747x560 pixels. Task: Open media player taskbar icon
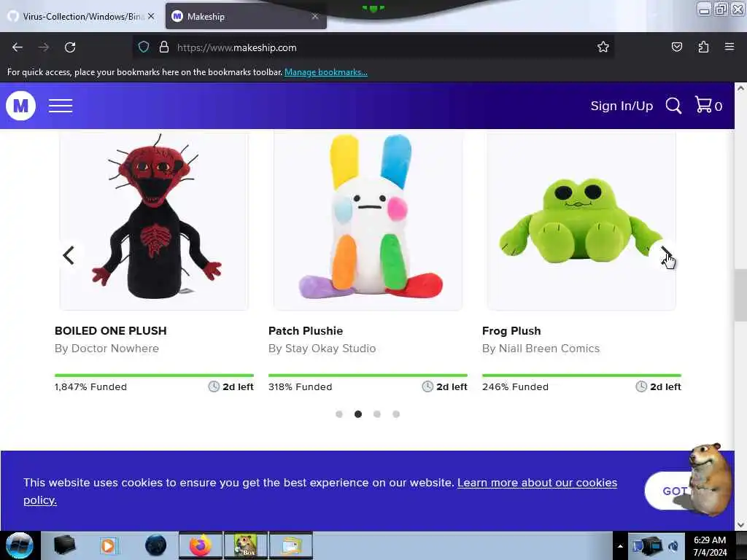click(x=108, y=545)
